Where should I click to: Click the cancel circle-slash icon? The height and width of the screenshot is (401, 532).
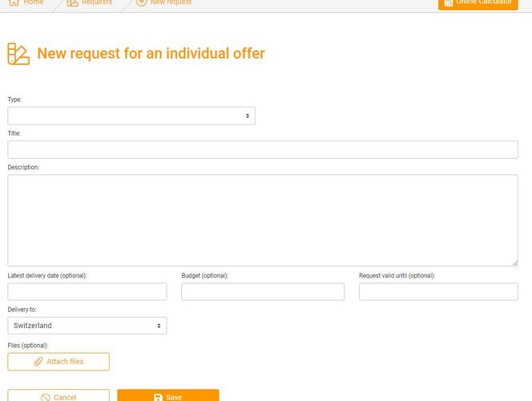[46, 397]
